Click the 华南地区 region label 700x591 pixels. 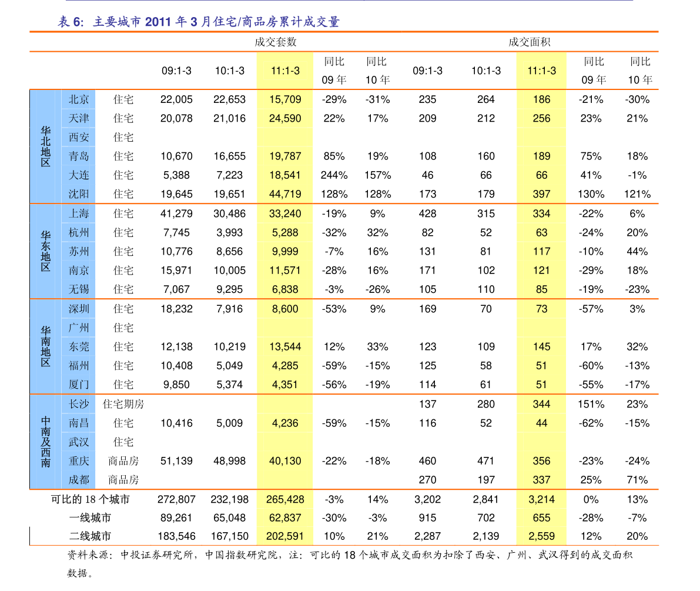45,346
